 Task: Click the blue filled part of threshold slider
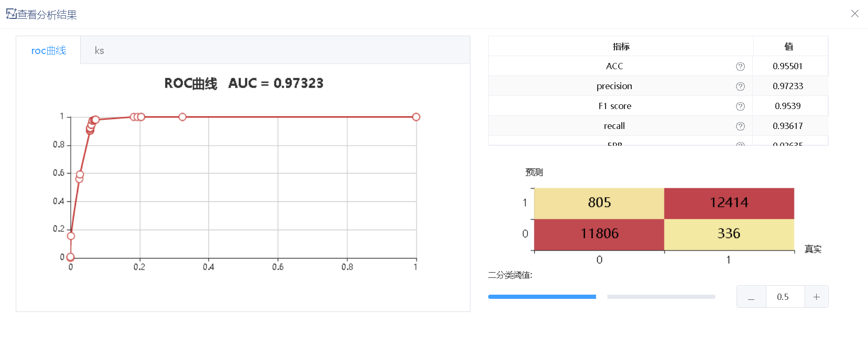tap(542, 297)
